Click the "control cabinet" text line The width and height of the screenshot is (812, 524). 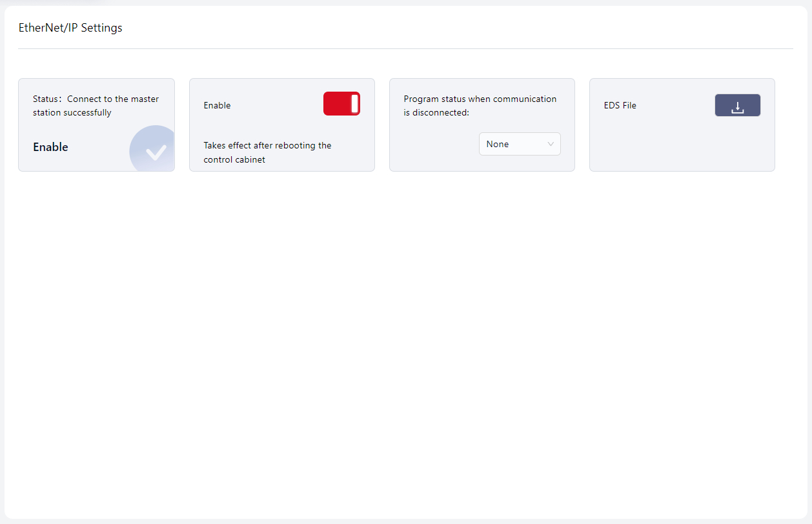click(234, 159)
